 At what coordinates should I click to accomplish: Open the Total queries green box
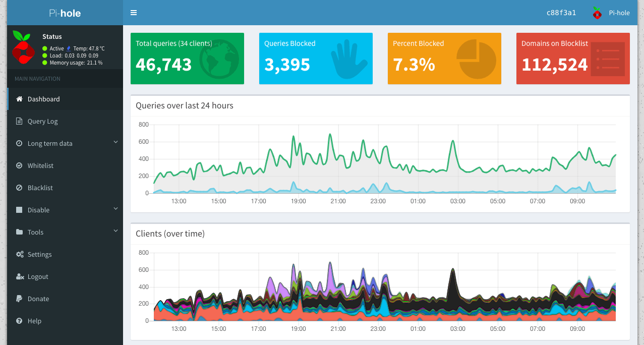pos(187,59)
